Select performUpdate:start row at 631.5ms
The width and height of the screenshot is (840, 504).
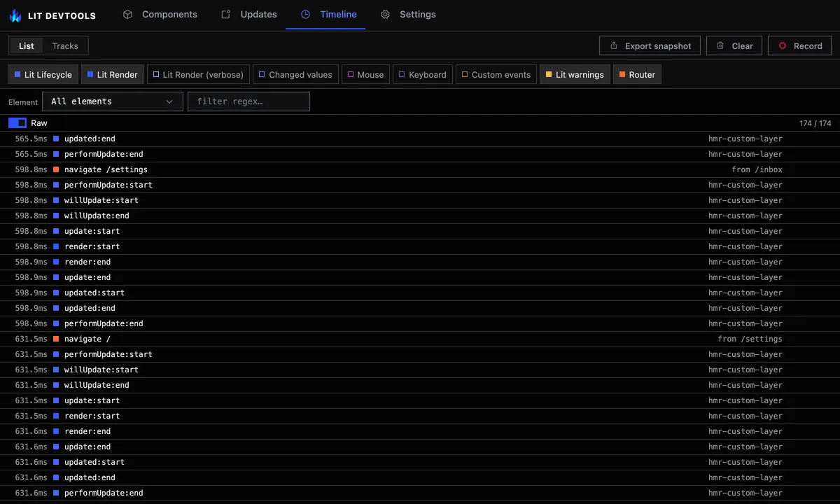tap(420, 354)
